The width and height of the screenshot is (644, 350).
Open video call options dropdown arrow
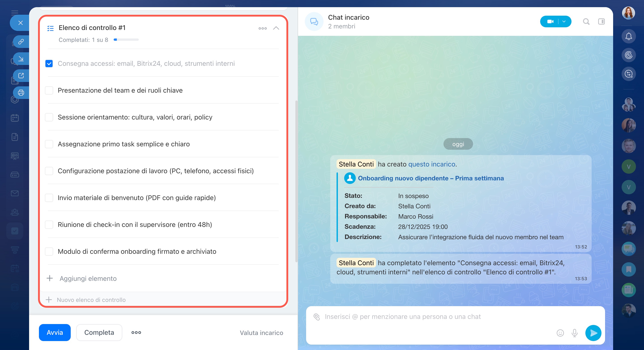coord(564,21)
